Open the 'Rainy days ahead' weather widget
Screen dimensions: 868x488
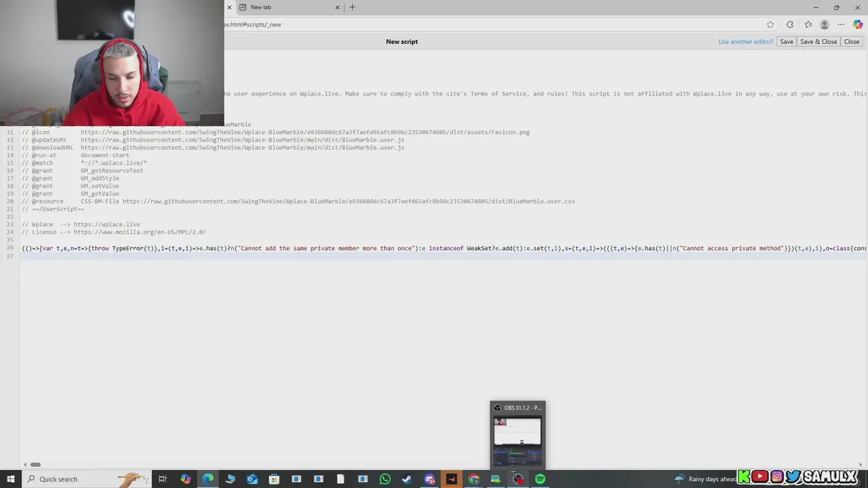[x=705, y=479]
